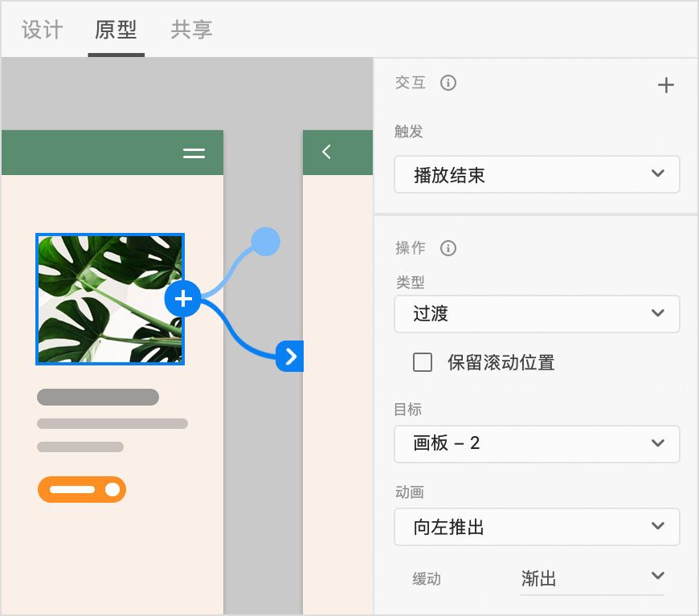Click the interaction connector plus handle on the image
The height and width of the screenshot is (616, 699).
pos(183,298)
